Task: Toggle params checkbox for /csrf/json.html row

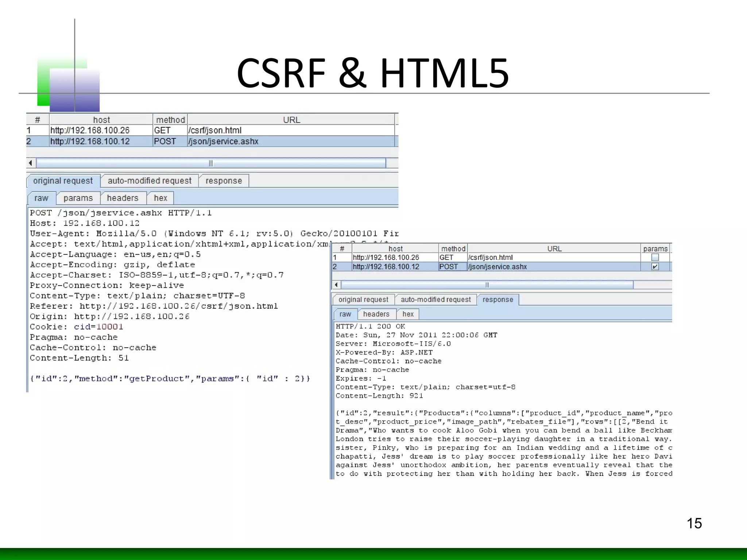Action: coord(655,257)
